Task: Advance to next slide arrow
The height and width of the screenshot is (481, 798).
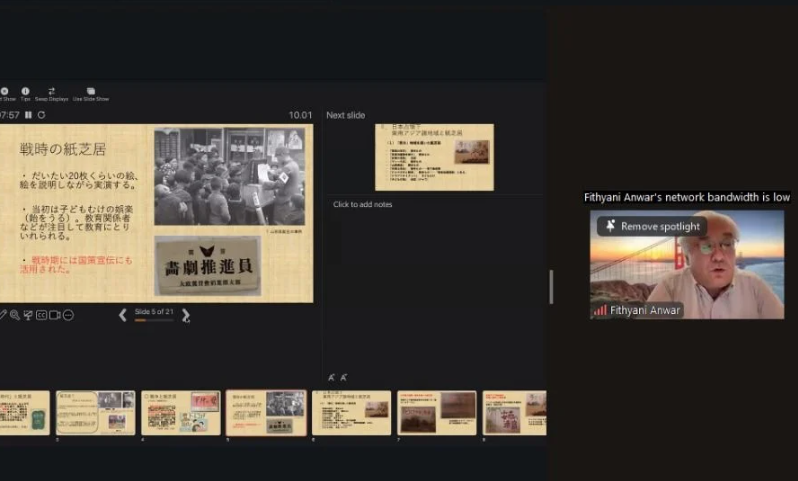Action: pos(185,315)
